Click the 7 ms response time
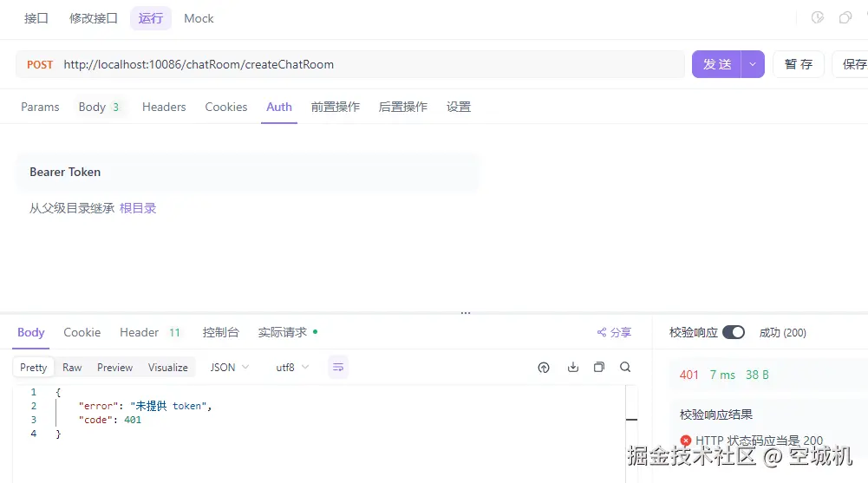Image resolution: width=868 pixels, height=483 pixels. tap(722, 375)
